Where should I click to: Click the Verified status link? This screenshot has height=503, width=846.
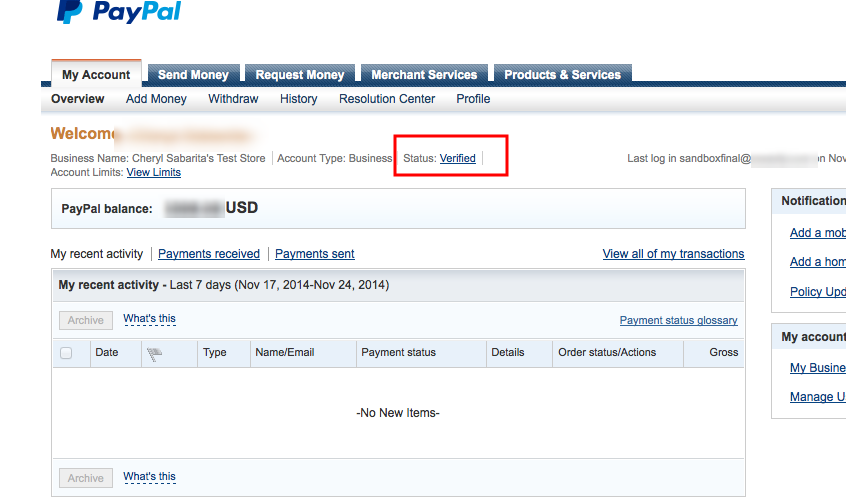point(458,158)
